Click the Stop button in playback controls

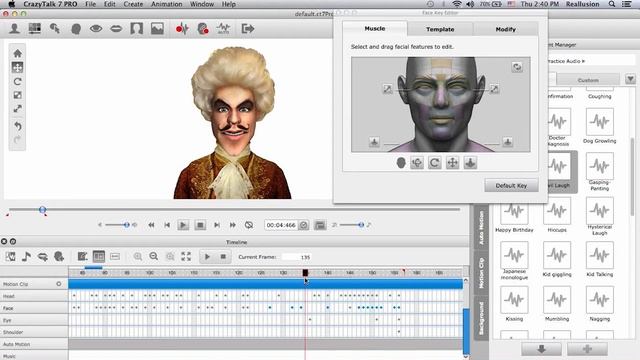coord(200,225)
